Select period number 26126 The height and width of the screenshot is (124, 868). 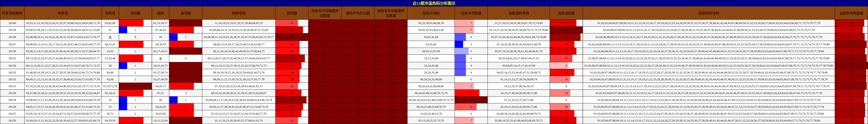click(12, 120)
